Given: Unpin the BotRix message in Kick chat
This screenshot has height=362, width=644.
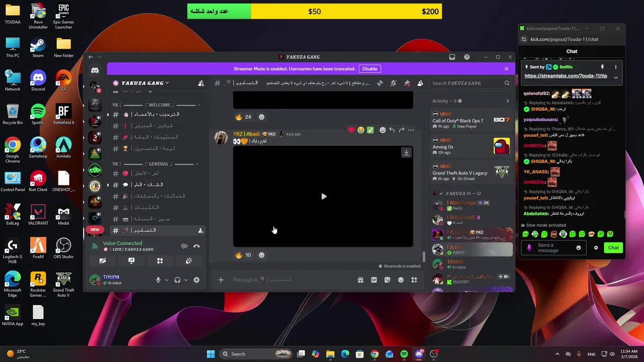Looking at the screenshot, I should click(602, 67).
